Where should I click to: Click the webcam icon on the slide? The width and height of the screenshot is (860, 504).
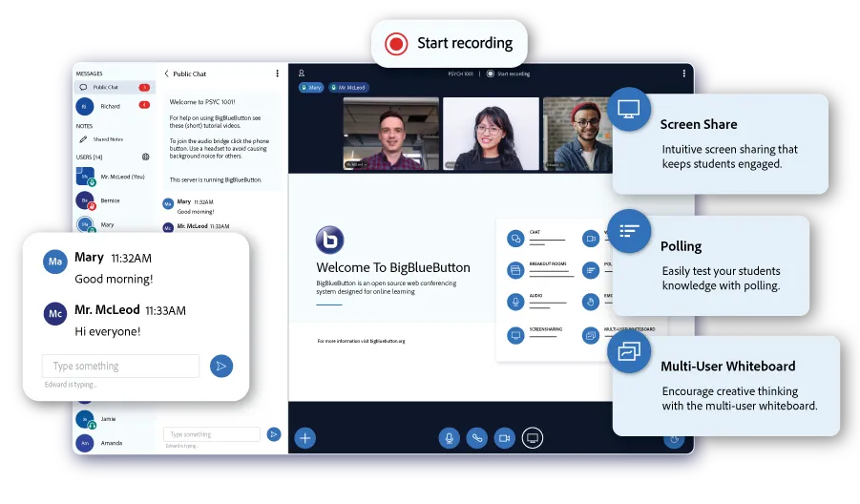point(591,239)
